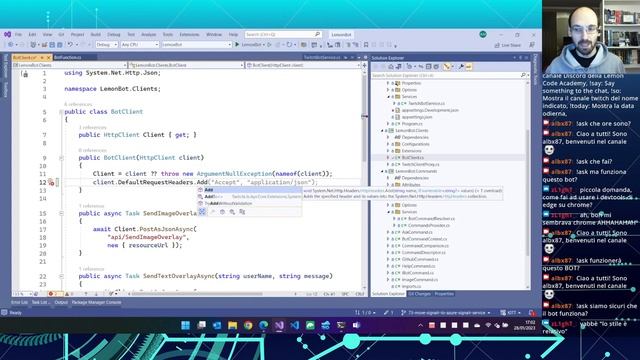Screen dimensions: 640x360
Task: Select Program.cs in Solution Explorer
Action: (x=412, y=124)
